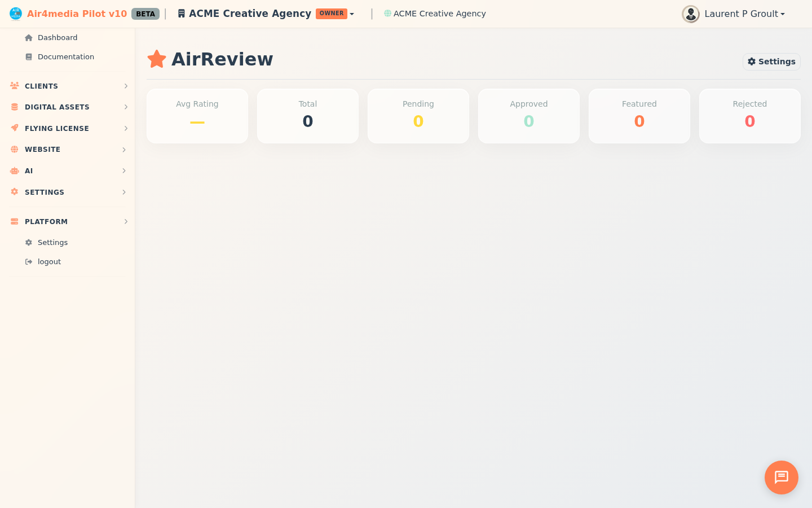812x508 pixels.
Task: Open the AI robot icon
Action: pyautogui.click(x=14, y=170)
